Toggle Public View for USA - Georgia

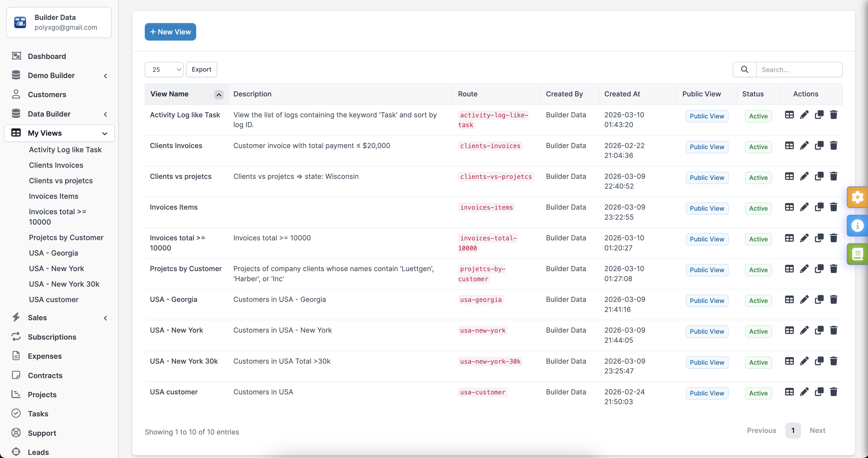coord(707,300)
